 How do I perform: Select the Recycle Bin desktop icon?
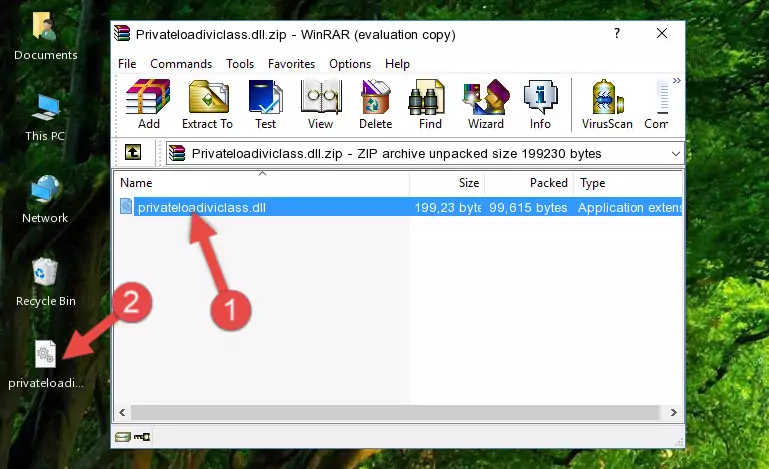[46, 282]
